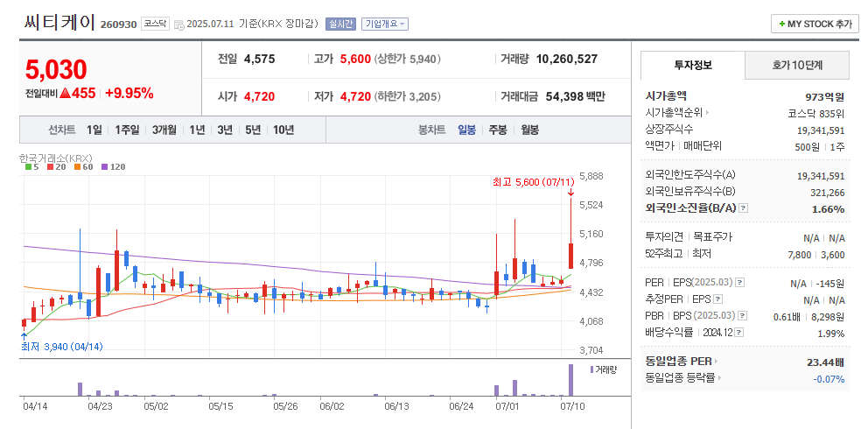868x429 pixels.
Task: Select 3년 line chart period
Action: coord(225,130)
